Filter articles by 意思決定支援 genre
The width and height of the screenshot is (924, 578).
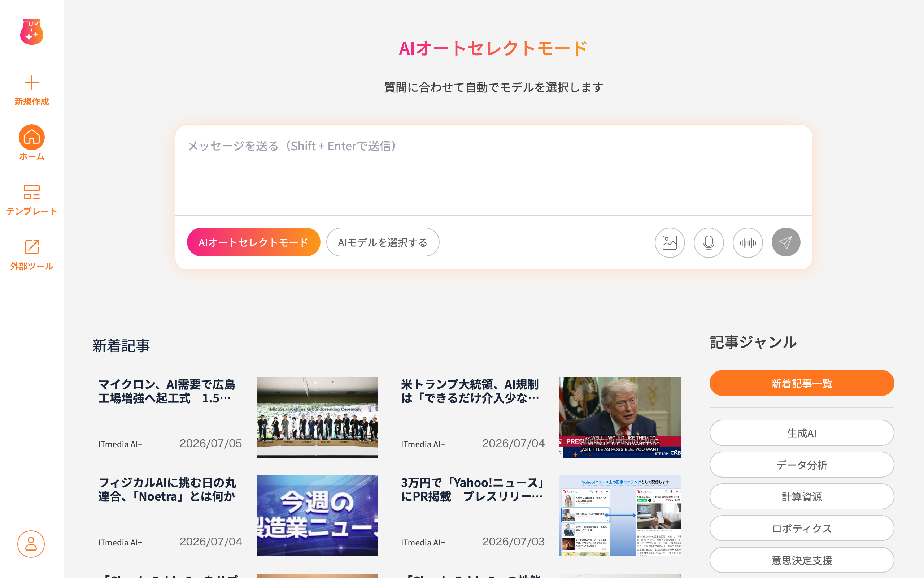point(801,560)
